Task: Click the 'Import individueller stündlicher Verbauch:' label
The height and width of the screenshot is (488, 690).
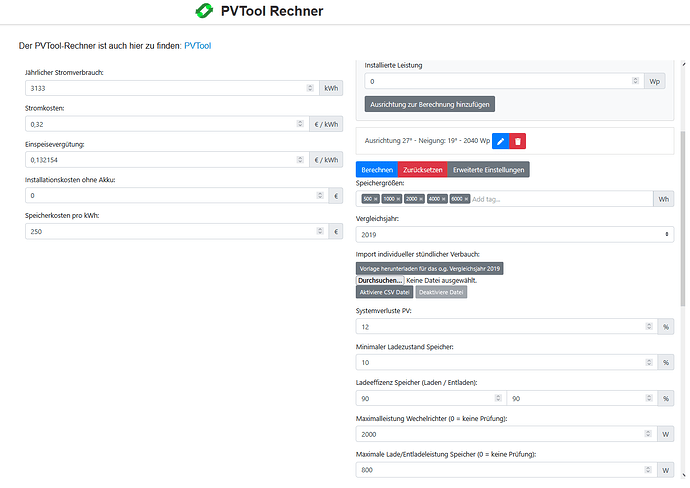Action: 418,254
